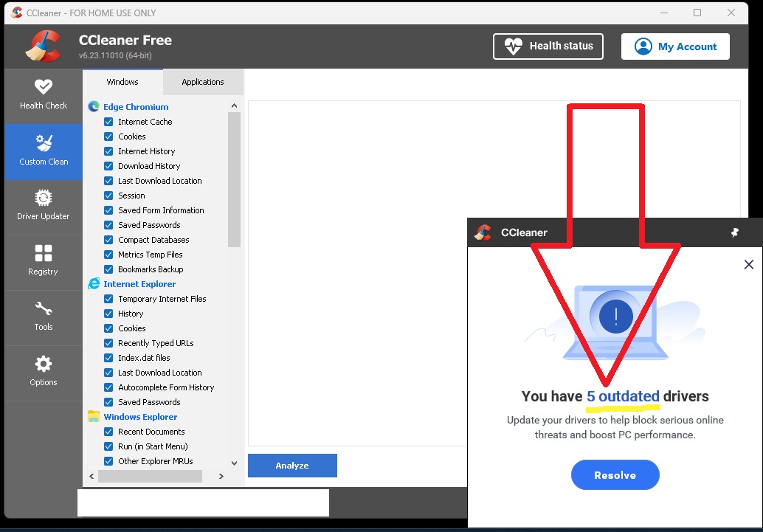Viewport: 763px width, 532px height.
Task: Click the version text v6.23.11010
Action: coord(115,55)
